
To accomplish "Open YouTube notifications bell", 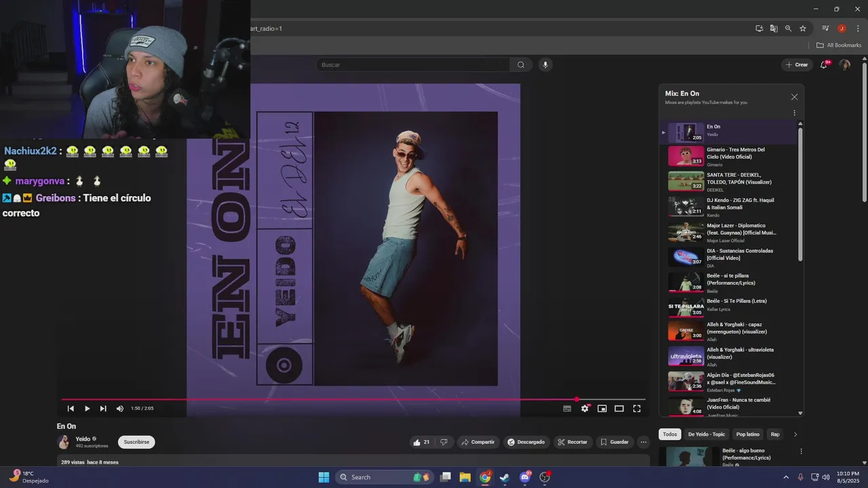I will click(824, 65).
